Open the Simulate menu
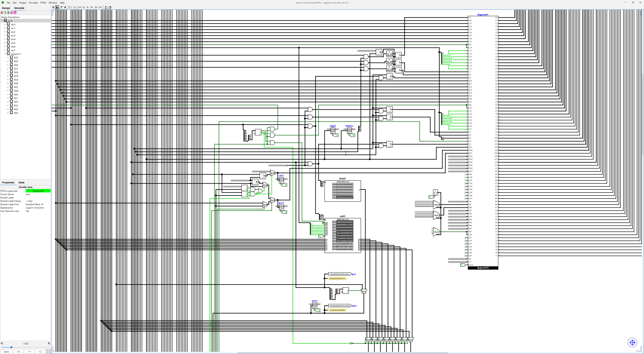Screen dimensions: 644x354 tap(33, 3)
